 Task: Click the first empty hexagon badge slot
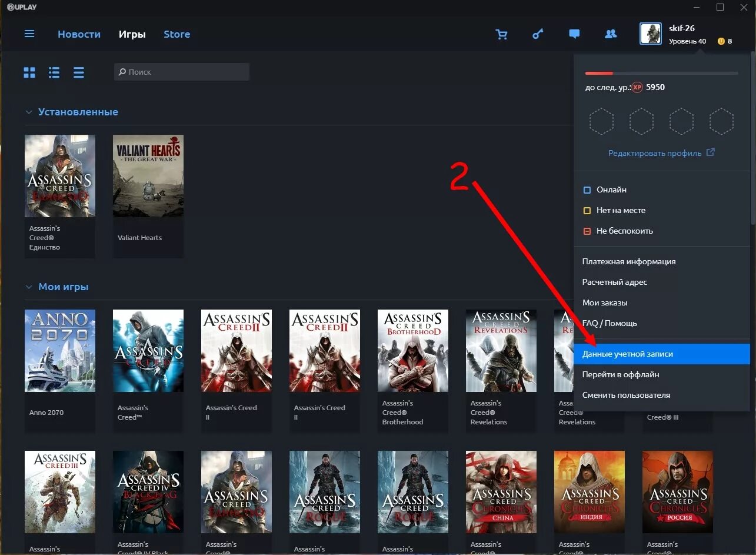(x=601, y=122)
